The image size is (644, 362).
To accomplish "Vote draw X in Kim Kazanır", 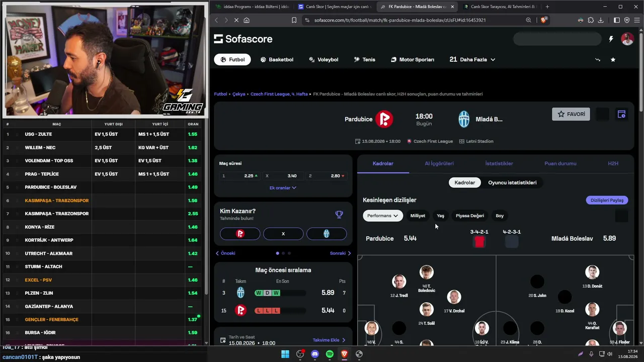I will (283, 234).
